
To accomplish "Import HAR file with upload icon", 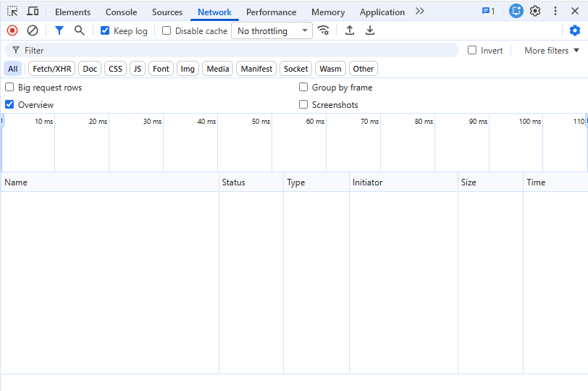I will [x=350, y=30].
